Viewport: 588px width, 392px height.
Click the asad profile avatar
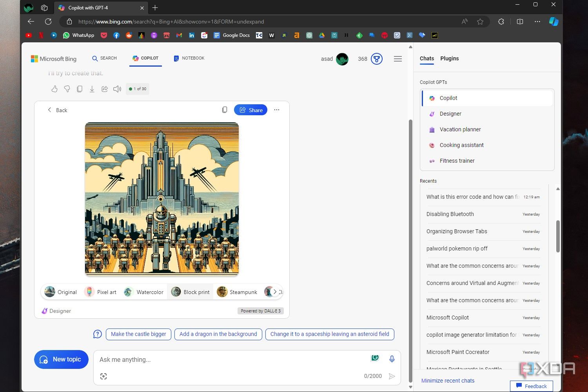pyautogui.click(x=342, y=59)
